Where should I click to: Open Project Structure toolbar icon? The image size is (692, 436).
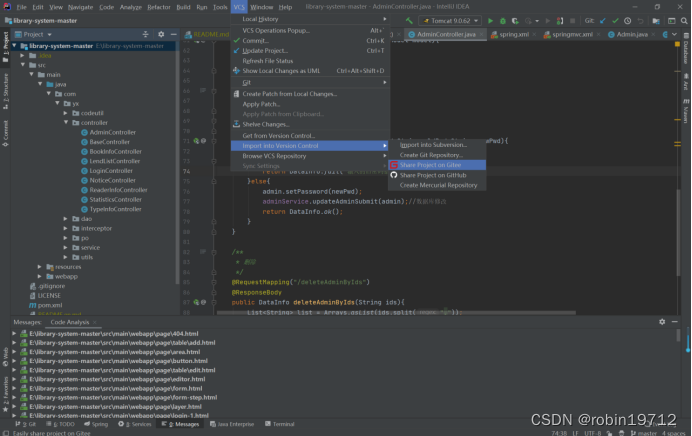[656, 21]
